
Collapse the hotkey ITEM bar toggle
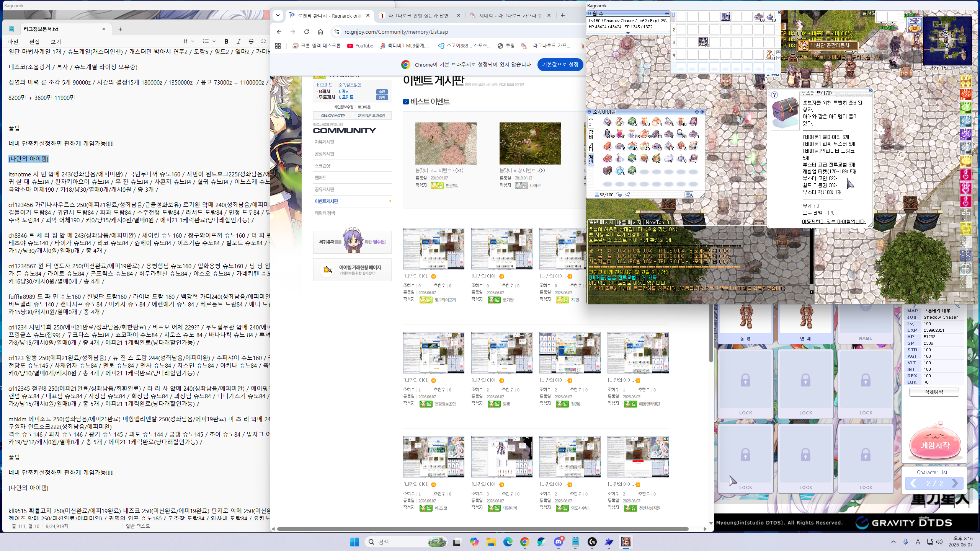point(773,75)
